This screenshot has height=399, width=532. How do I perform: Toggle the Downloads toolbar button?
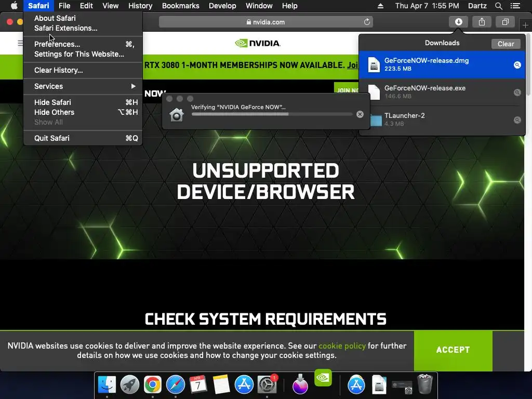(458, 22)
